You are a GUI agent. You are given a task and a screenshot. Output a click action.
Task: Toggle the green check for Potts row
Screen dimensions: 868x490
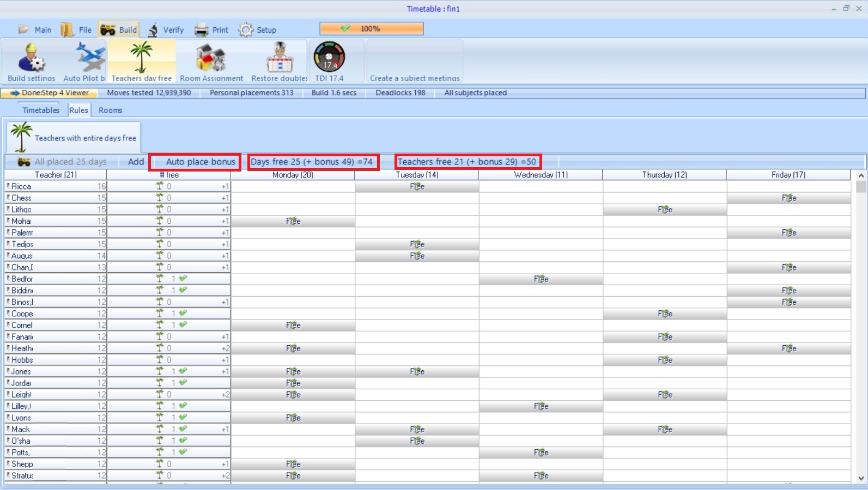(183, 452)
